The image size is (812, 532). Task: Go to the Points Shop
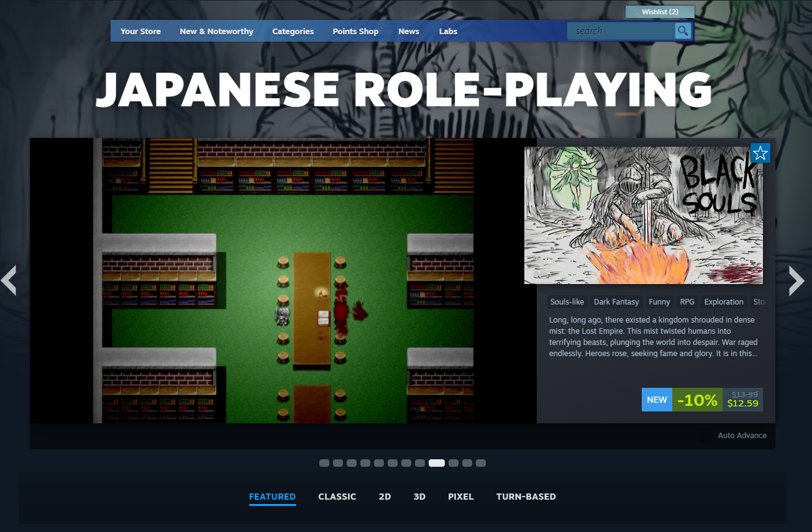click(x=355, y=32)
